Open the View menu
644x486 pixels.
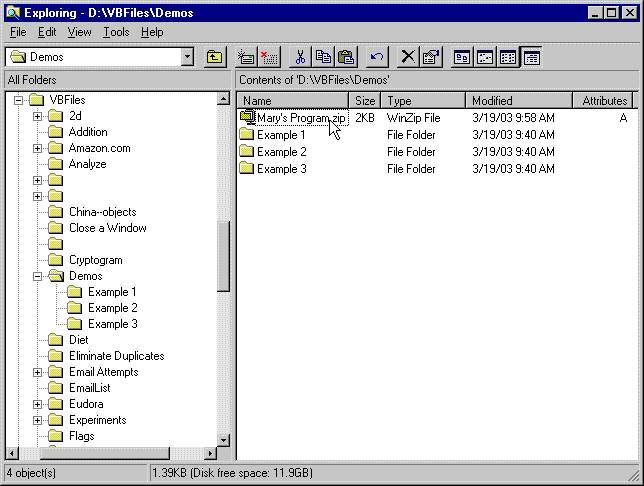point(79,32)
